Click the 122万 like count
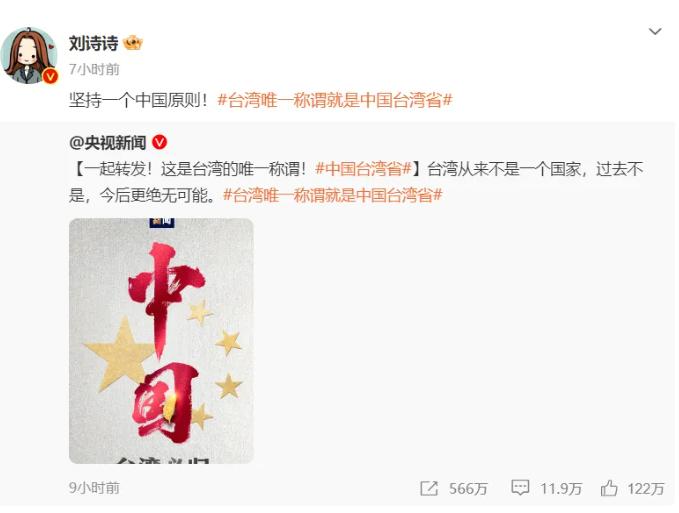 coord(646,489)
